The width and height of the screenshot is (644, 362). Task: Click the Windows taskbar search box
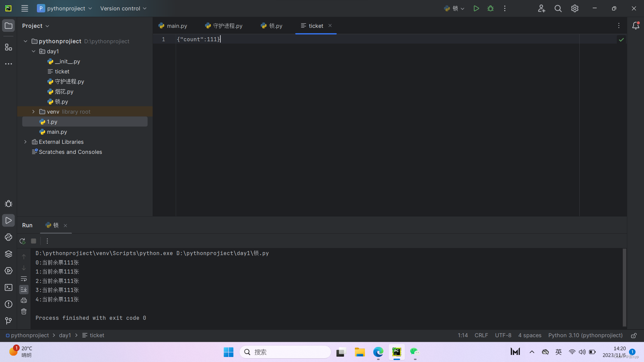coord(285,352)
